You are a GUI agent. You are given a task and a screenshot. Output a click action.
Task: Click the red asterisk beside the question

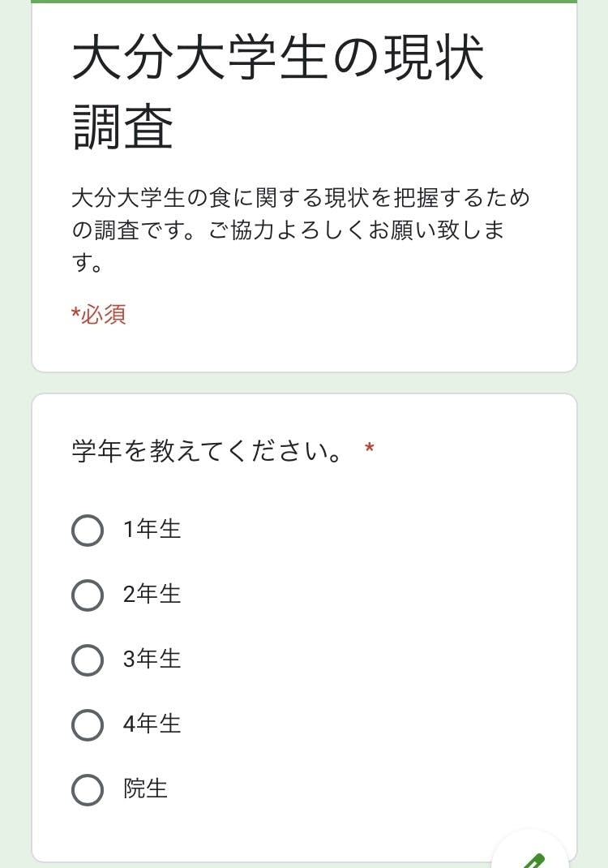[370, 449]
